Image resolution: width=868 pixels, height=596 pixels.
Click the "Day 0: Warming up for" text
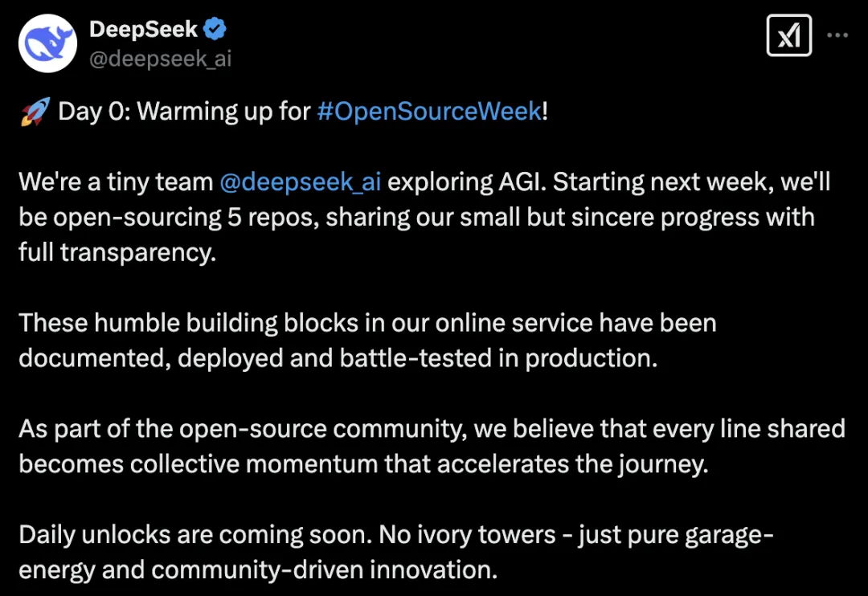pos(184,111)
